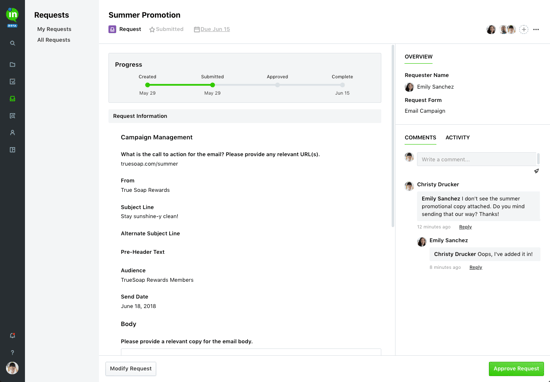Click the Emily Sanchez mention in comment

(441, 199)
